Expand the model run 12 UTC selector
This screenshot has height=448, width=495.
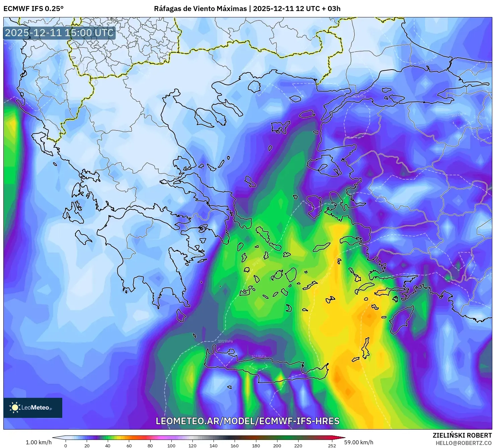click(x=309, y=9)
